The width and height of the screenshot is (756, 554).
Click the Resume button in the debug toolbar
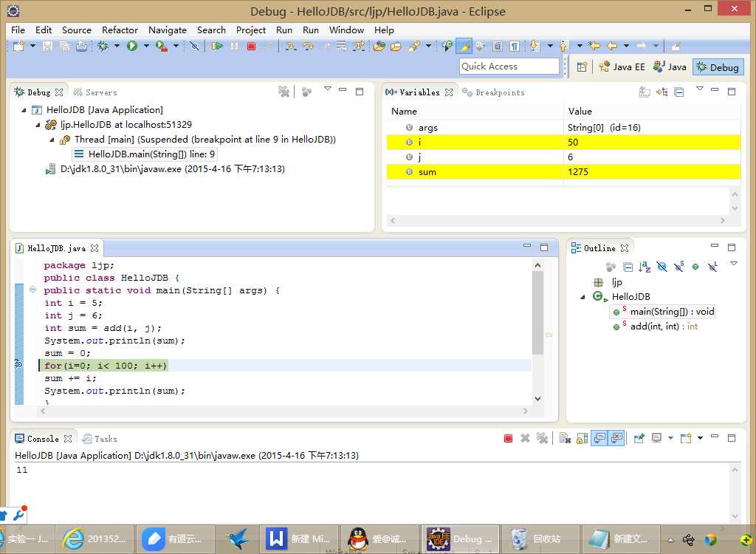[217, 46]
